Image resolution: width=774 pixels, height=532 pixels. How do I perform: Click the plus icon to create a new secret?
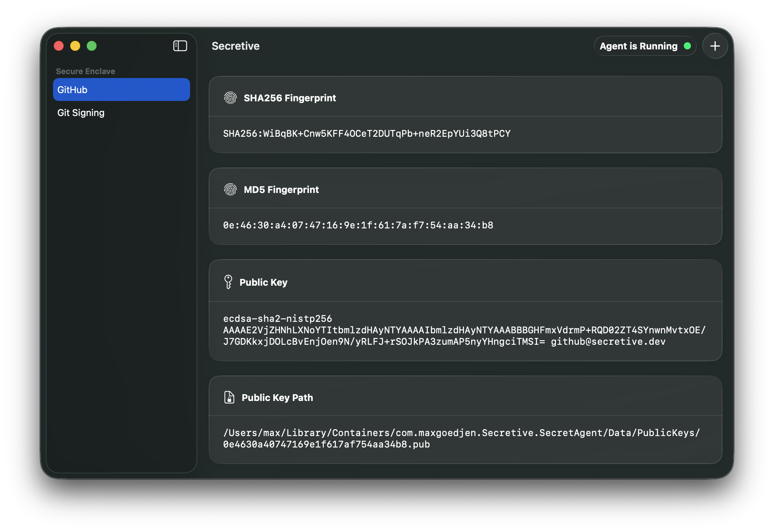pyautogui.click(x=715, y=46)
